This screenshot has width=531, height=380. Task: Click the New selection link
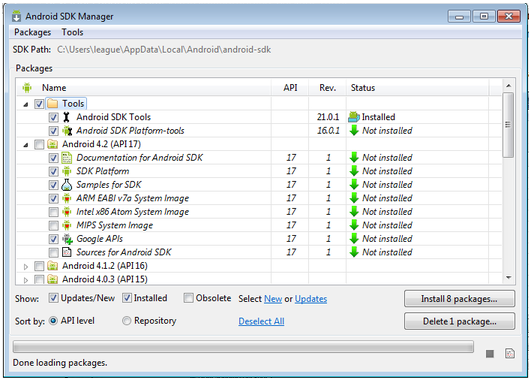(x=273, y=299)
